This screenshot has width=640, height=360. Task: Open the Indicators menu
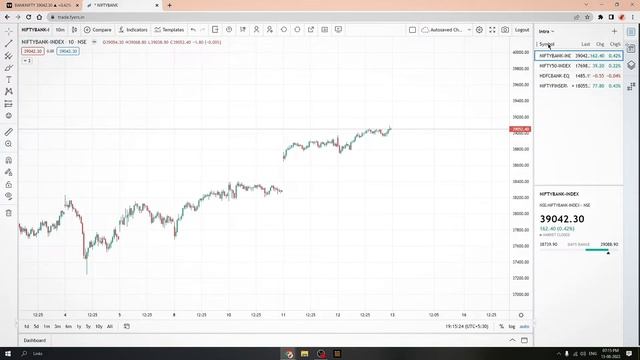[x=133, y=30]
